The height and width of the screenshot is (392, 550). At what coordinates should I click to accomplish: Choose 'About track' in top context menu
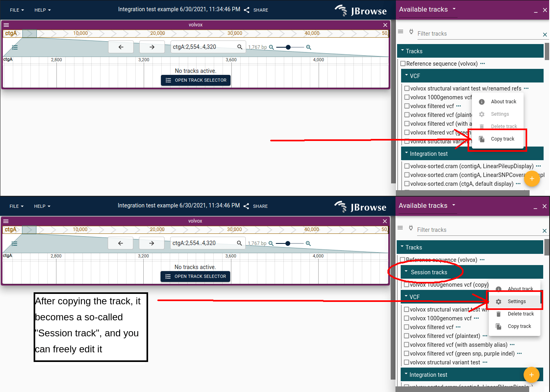[x=498, y=102]
